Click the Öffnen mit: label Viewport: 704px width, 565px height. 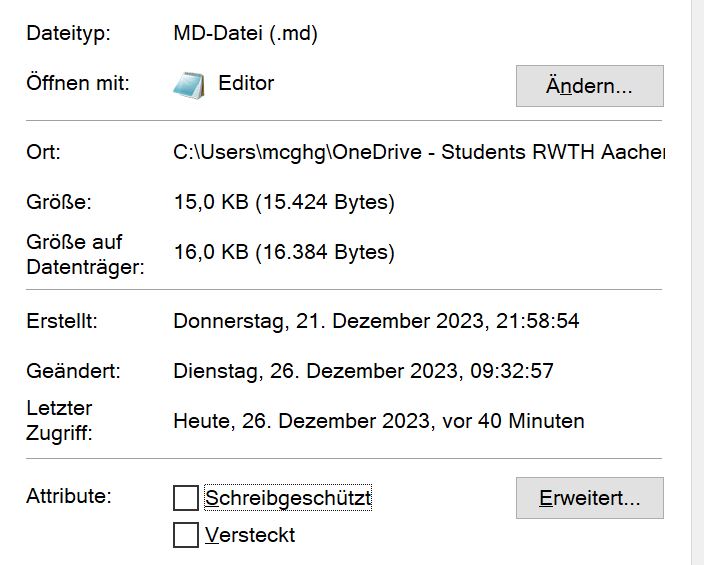point(78,83)
